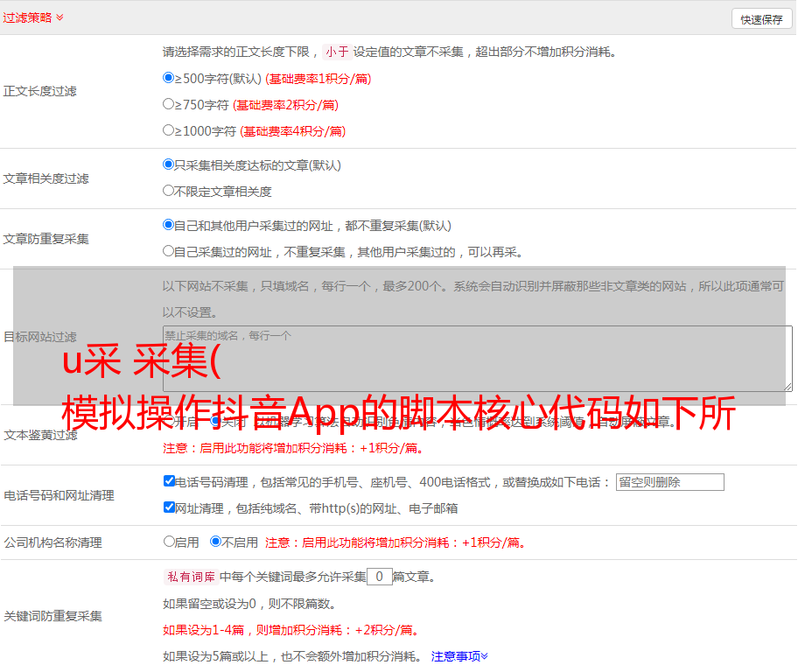Toggle the 电话号码清理 checkbox
This screenshot has width=798, height=672.
(170, 481)
